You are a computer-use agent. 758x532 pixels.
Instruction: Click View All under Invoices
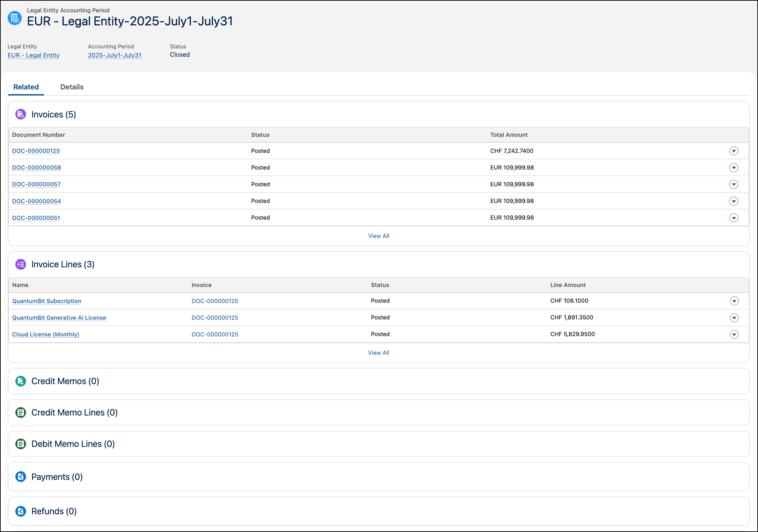[x=379, y=236]
